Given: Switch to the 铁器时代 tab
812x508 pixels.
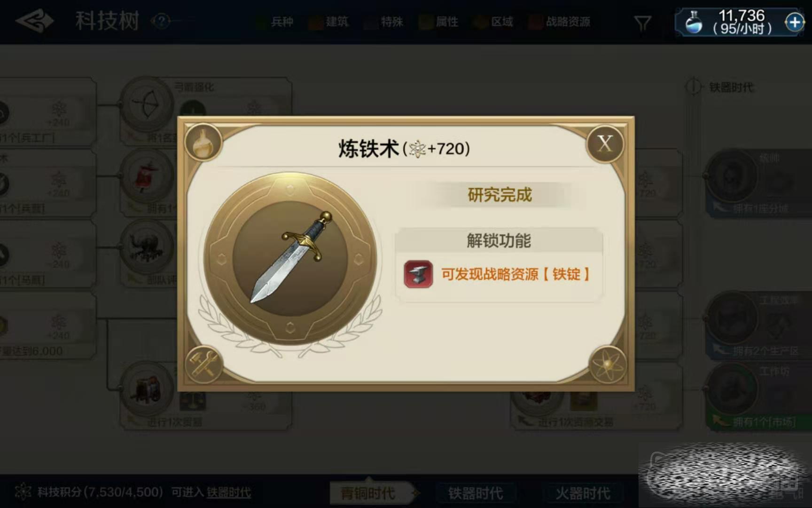Looking at the screenshot, I should 475,493.
